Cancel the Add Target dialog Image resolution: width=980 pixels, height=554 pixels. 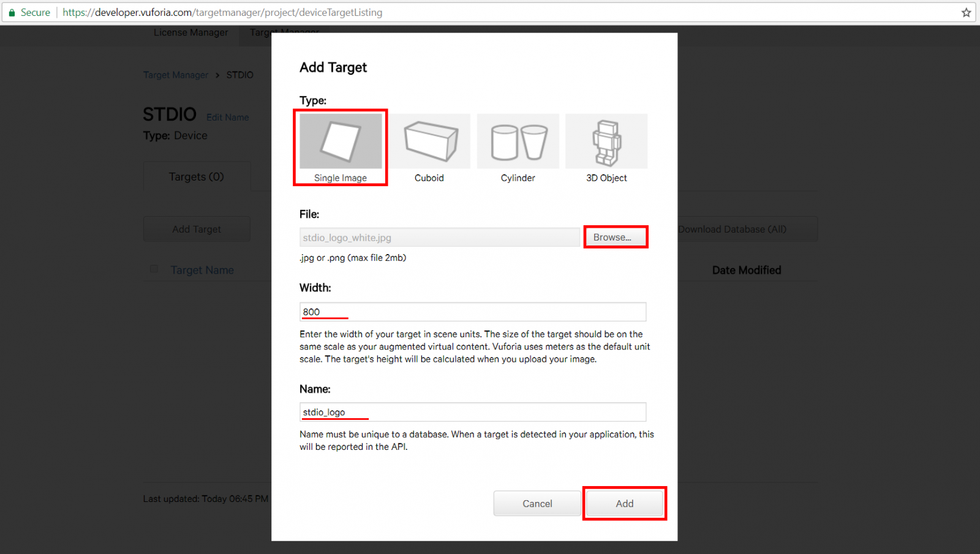(537, 503)
